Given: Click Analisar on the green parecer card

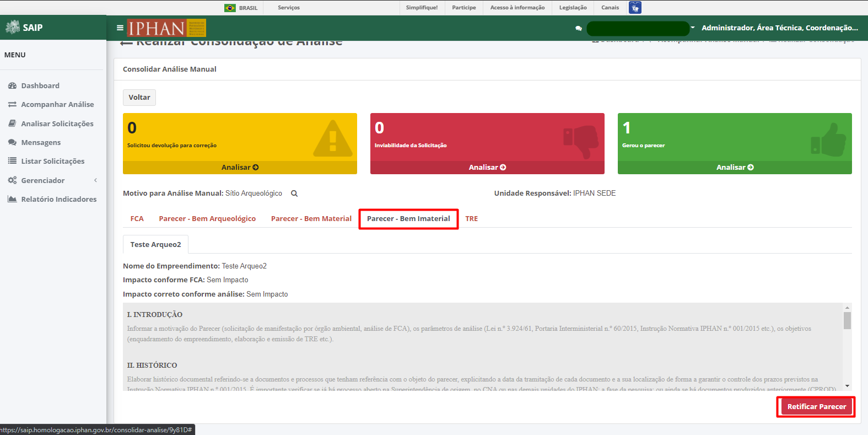Looking at the screenshot, I should click(x=735, y=168).
